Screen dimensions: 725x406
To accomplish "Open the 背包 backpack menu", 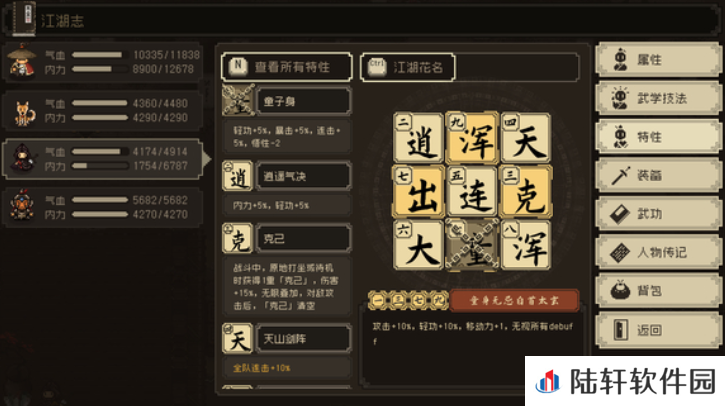I will [657, 291].
